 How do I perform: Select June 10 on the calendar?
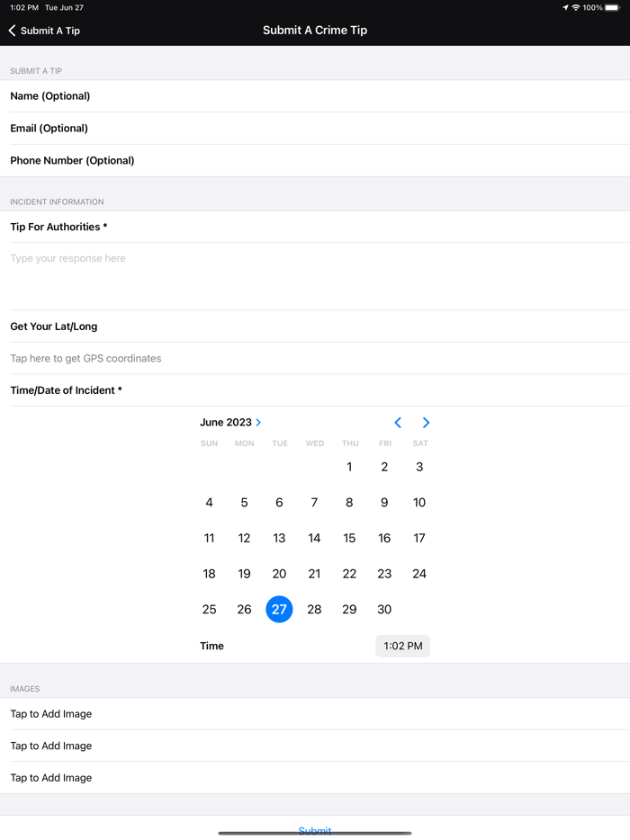(419, 503)
